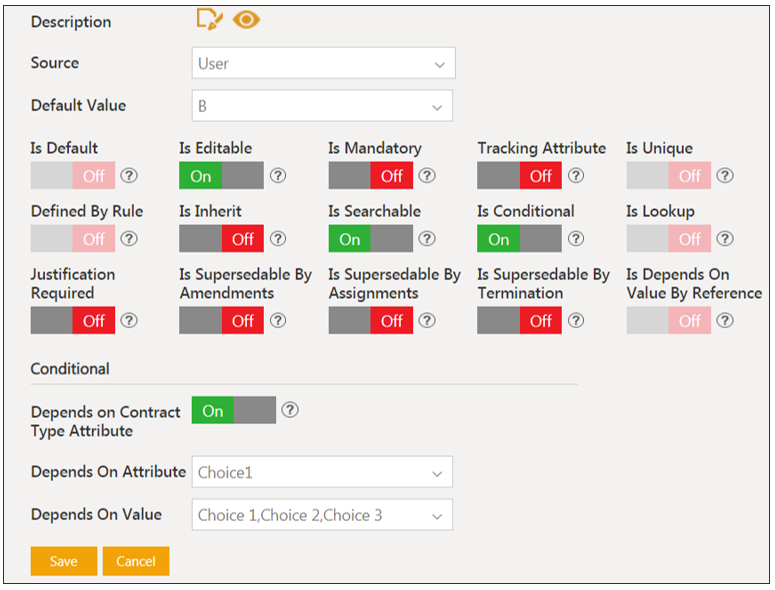
Task: Open the Source dropdown showing User
Action: coord(323,63)
